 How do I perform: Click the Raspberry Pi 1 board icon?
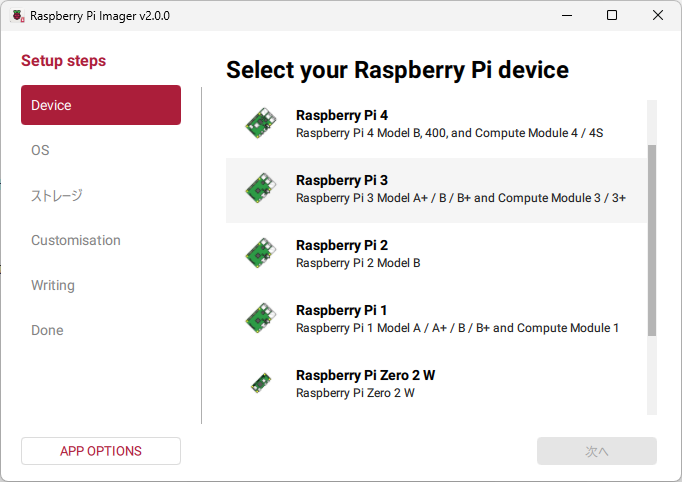(x=260, y=319)
